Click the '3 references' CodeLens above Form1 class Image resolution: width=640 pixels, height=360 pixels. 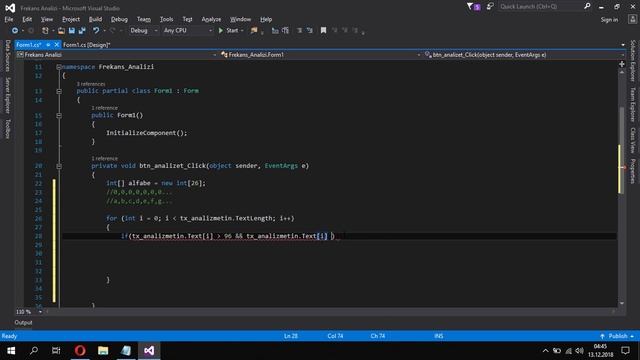[91, 84]
